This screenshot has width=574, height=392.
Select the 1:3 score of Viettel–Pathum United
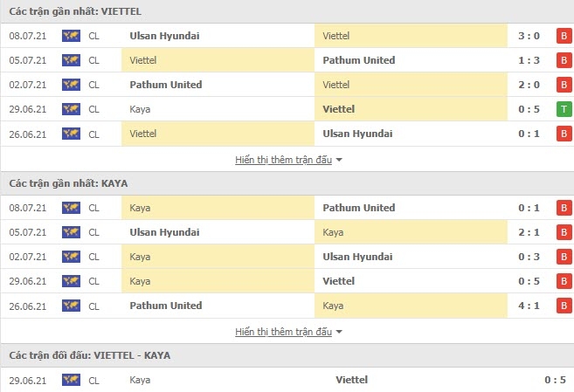point(529,60)
